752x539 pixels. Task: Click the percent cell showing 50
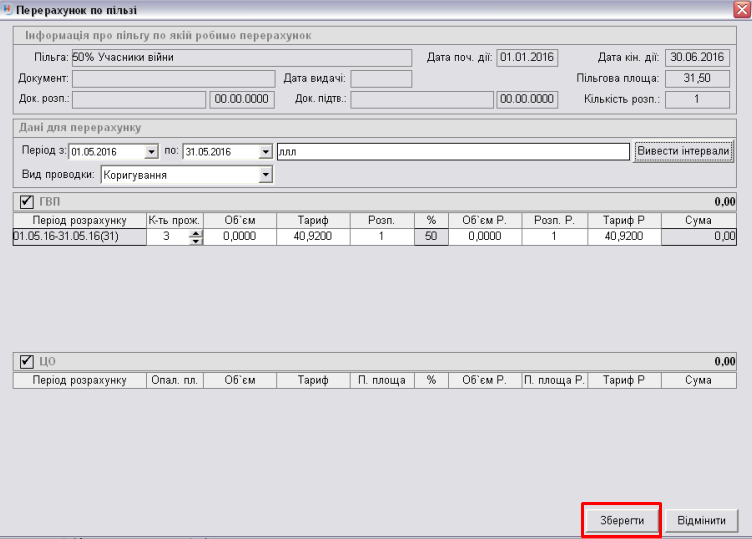(431, 237)
